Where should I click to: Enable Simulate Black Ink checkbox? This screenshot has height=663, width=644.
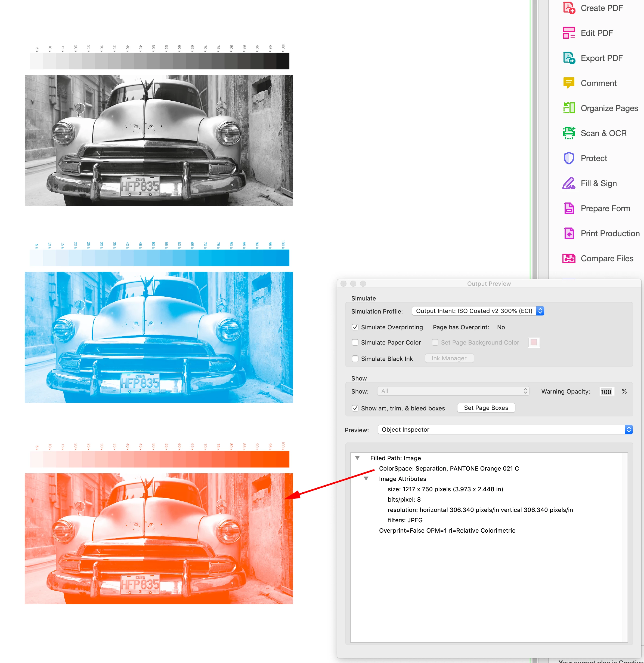click(x=355, y=358)
